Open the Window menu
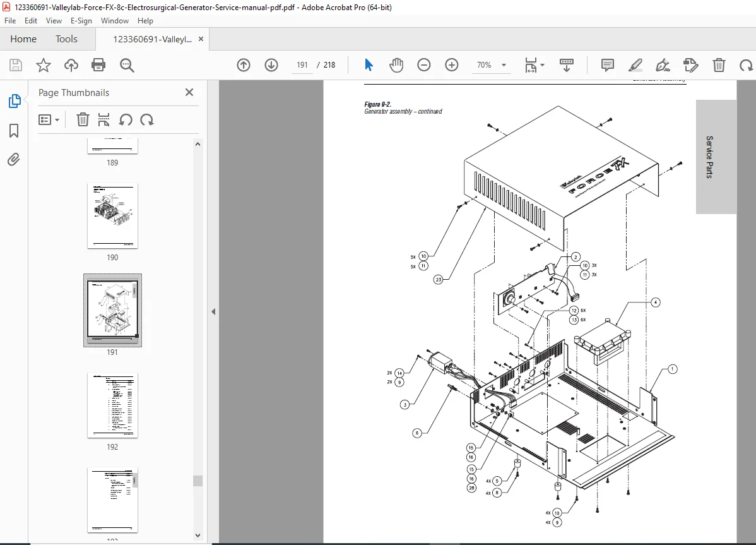756x545 pixels. pos(115,21)
